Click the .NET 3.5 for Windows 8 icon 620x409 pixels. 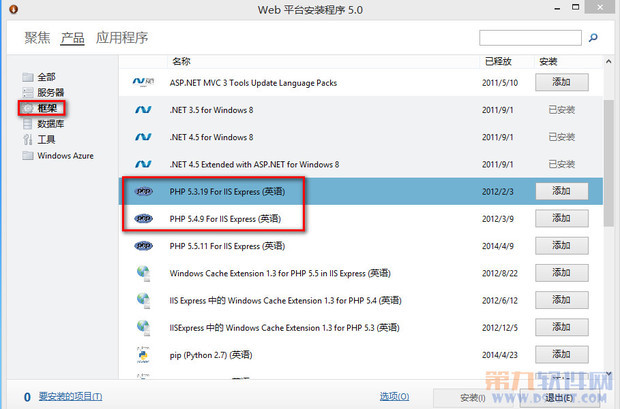coord(143,110)
